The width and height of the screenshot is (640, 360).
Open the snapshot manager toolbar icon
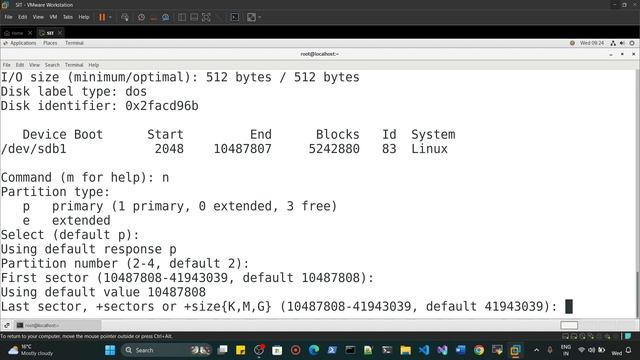point(166,17)
